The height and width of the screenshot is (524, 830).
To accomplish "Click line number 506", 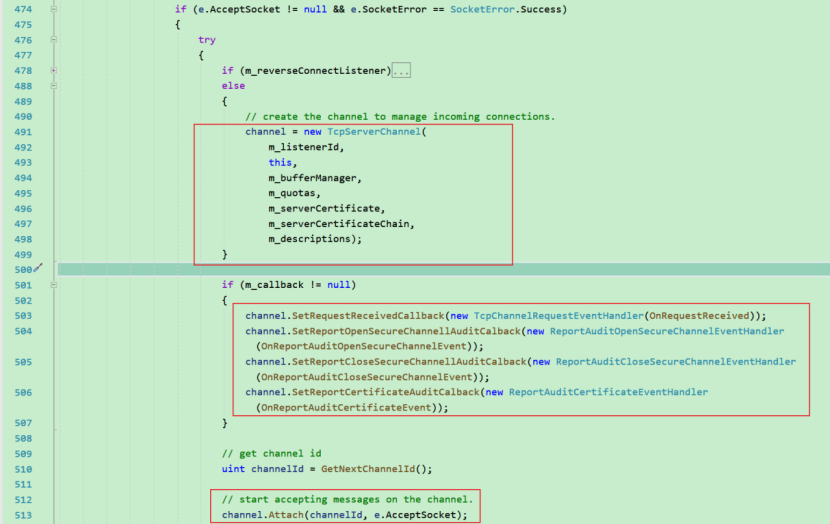I will click(23, 392).
